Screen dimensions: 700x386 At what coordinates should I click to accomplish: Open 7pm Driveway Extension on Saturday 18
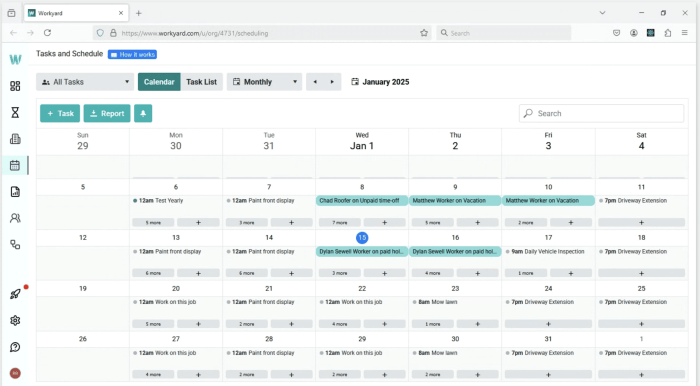[x=633, y=252]
